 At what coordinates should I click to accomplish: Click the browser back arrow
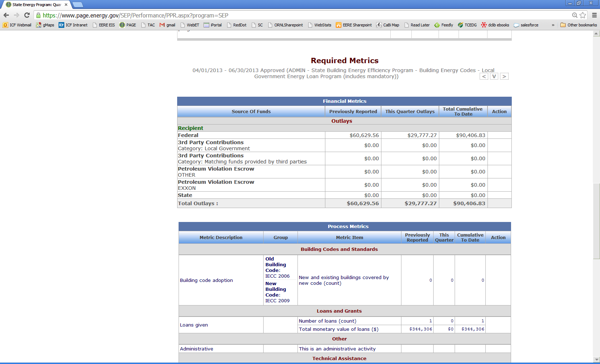click(6, 15)
